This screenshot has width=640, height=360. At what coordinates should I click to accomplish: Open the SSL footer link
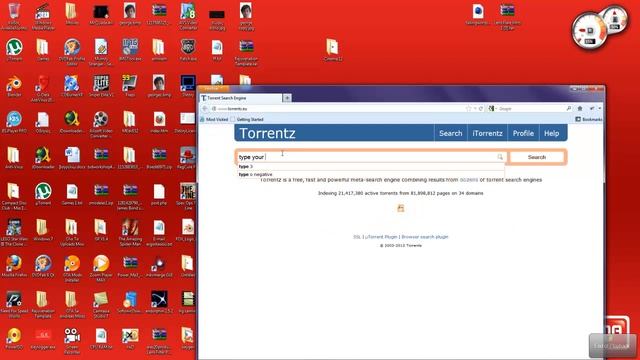point(357,237)
